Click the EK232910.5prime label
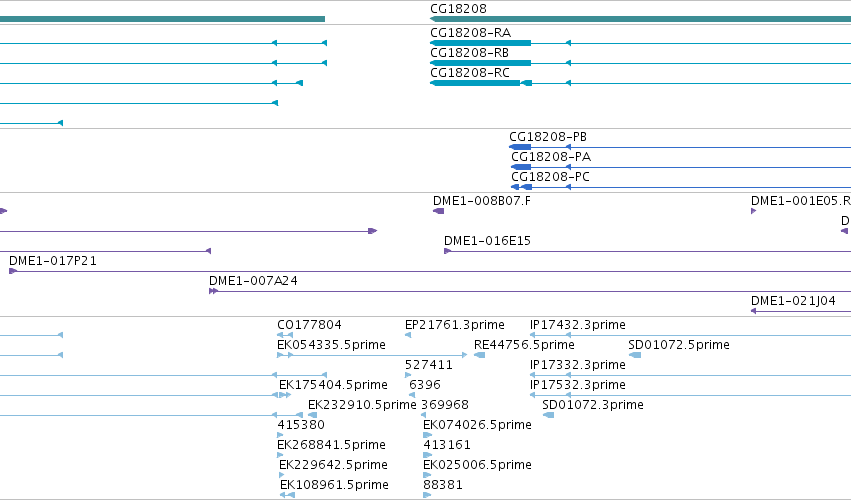 [x=363, y=406]
